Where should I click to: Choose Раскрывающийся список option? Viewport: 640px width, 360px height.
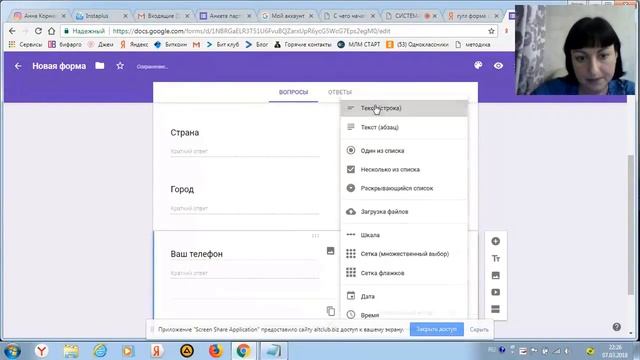(x=404, y=188)
